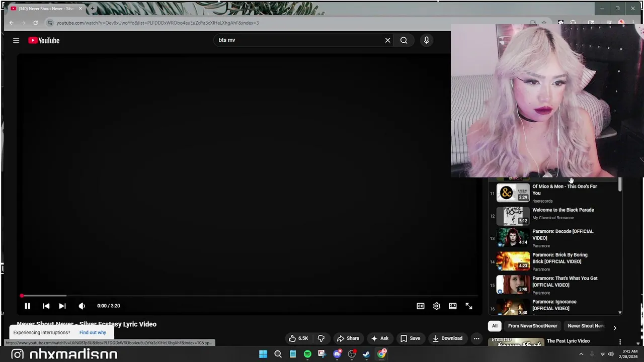Image resolution: width=644 pixels, height=362 pixels.
Task: Switch to Chrome in the taskbar
Action: click(x=382, y=354)
